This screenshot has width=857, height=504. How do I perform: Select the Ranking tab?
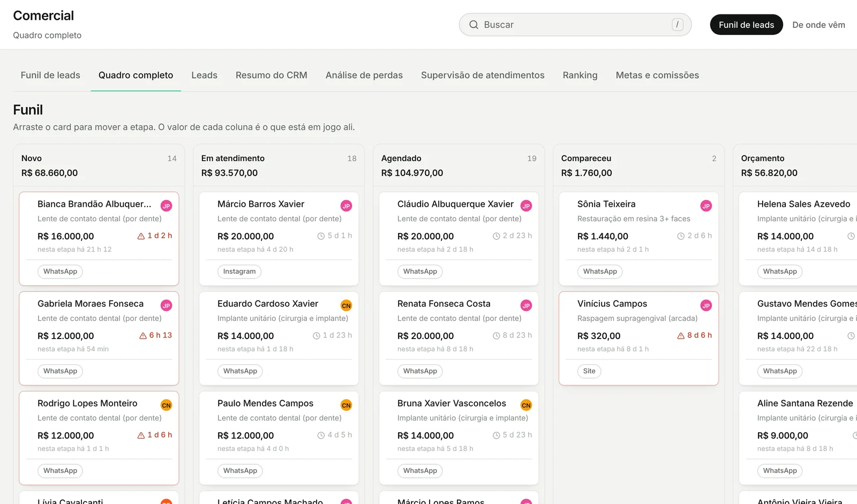(580, 75)
